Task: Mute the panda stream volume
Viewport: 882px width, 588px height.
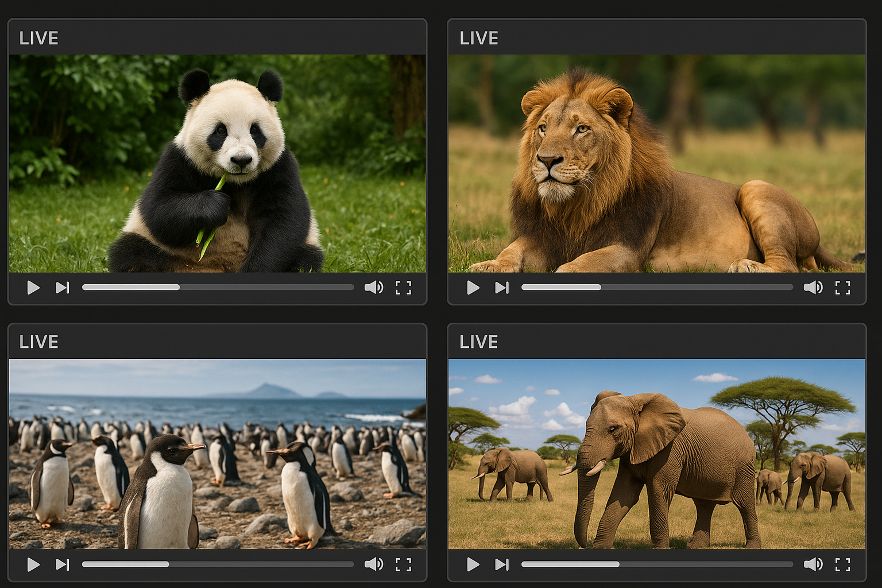Action: click(x=373, y=288)
